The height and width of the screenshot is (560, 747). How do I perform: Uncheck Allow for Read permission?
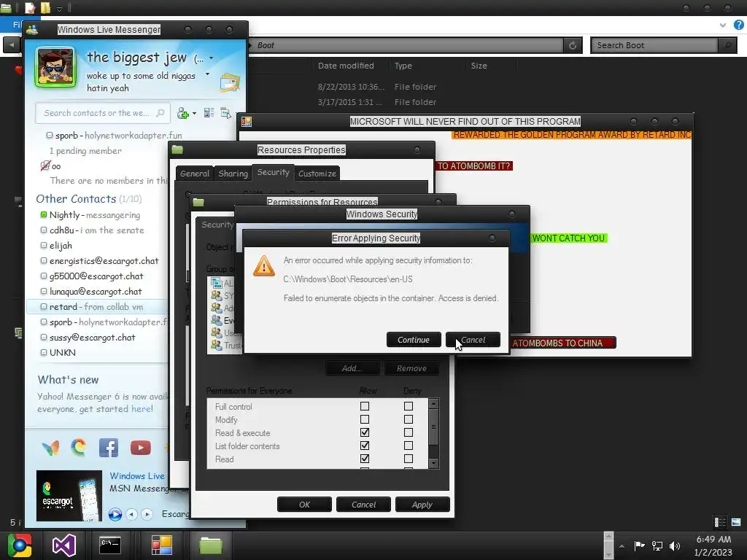(365, 459)
